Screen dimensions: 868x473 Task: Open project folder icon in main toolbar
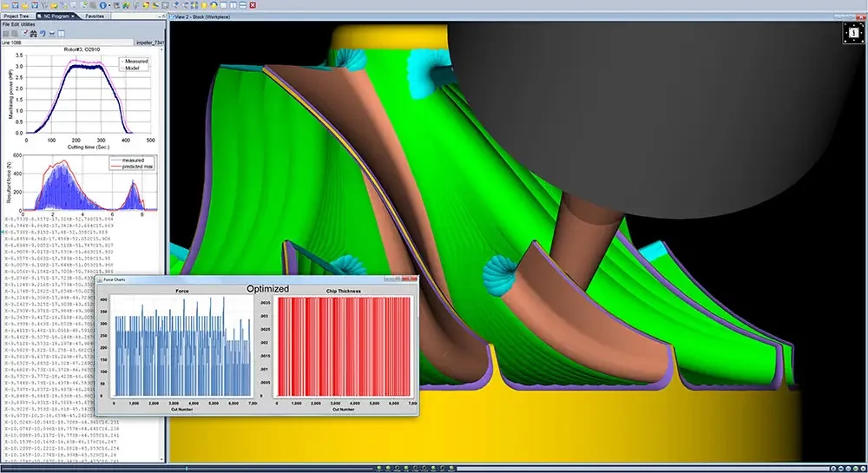click(x=5, y=5)
